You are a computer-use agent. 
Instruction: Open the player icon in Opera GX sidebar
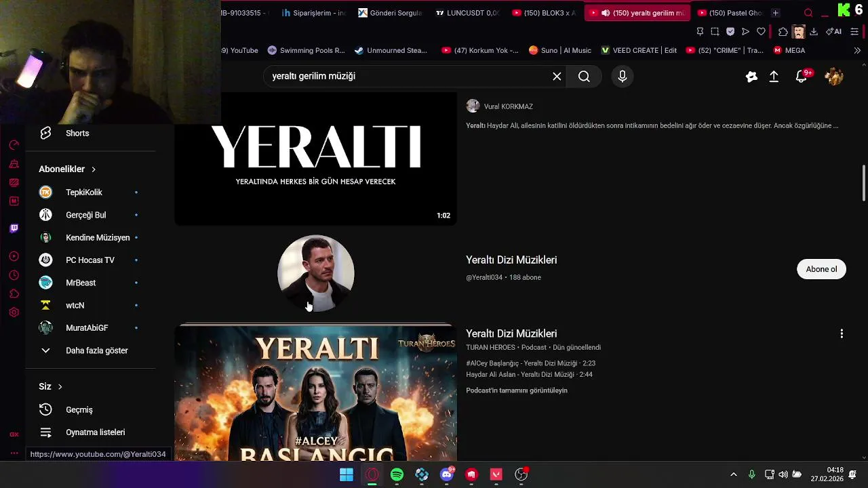pyautogui.click(x=14, y=256)
